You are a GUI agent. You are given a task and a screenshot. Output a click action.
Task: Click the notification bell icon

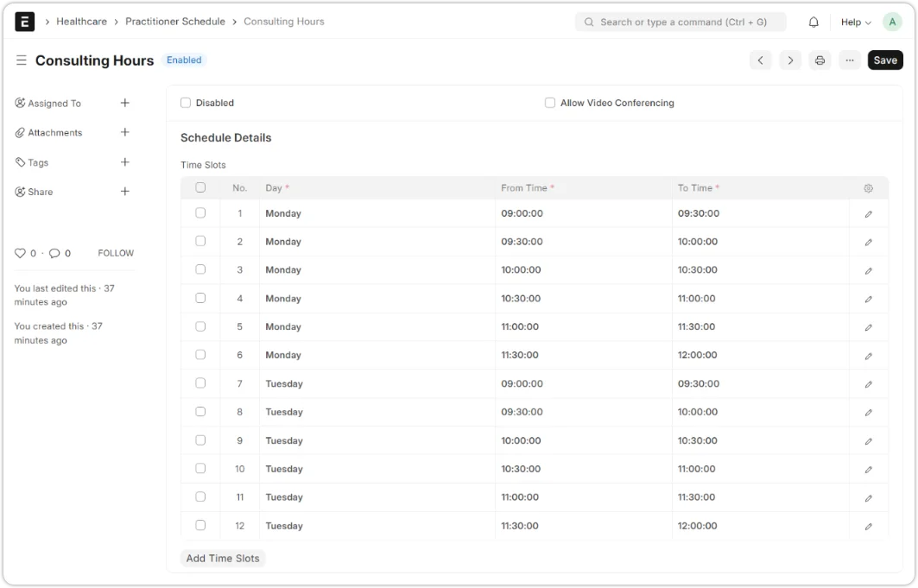pyautogui.click(x=814, y=22)
